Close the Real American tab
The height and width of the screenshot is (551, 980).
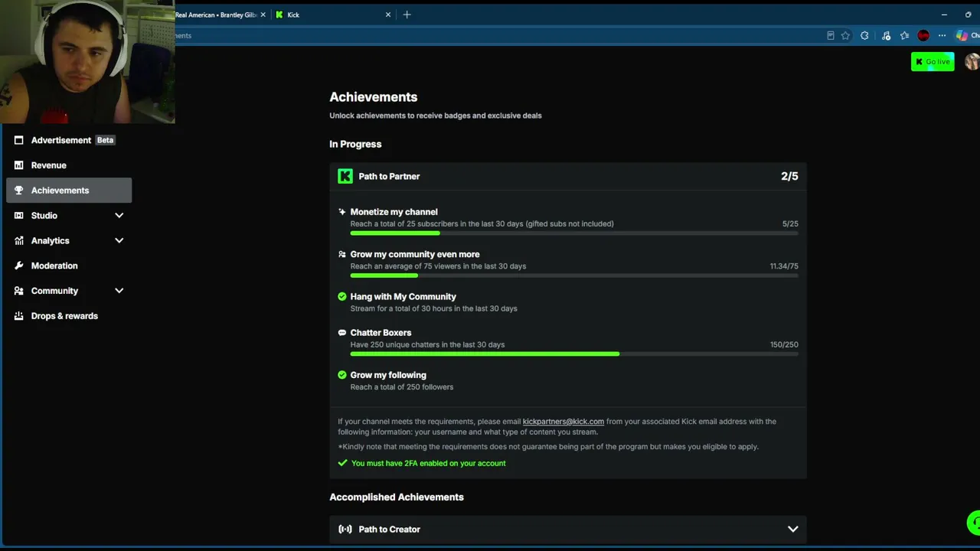(263, 15)
